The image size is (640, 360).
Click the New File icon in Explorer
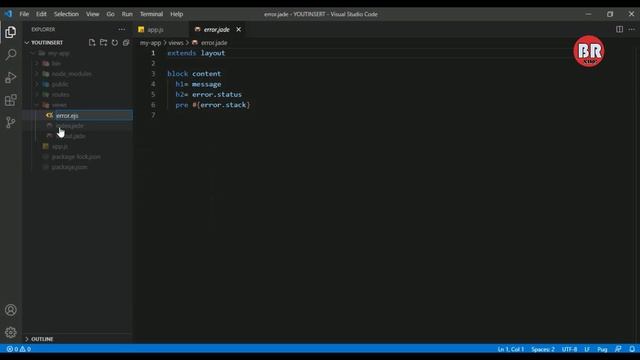tap(92, 42)
